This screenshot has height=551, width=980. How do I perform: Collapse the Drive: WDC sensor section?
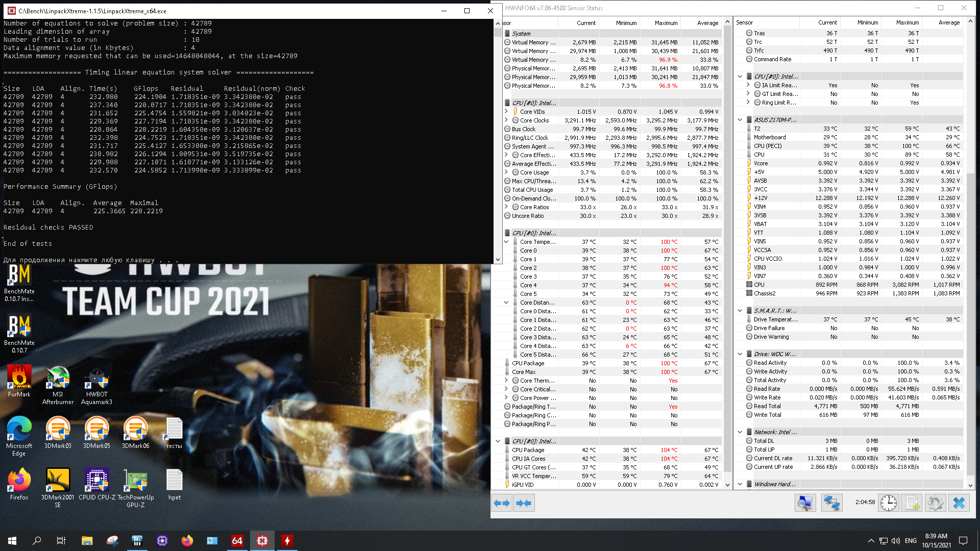(740, 354)
